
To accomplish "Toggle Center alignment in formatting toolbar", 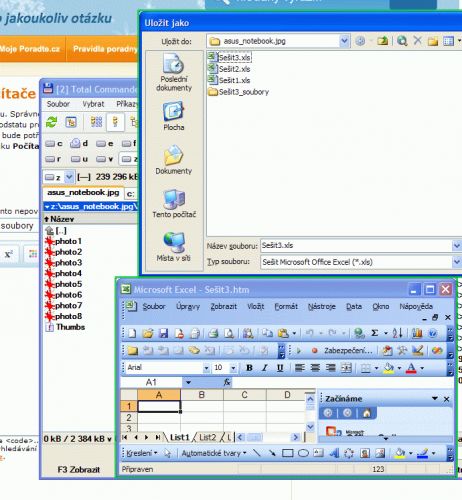I will tap(315, 368).
